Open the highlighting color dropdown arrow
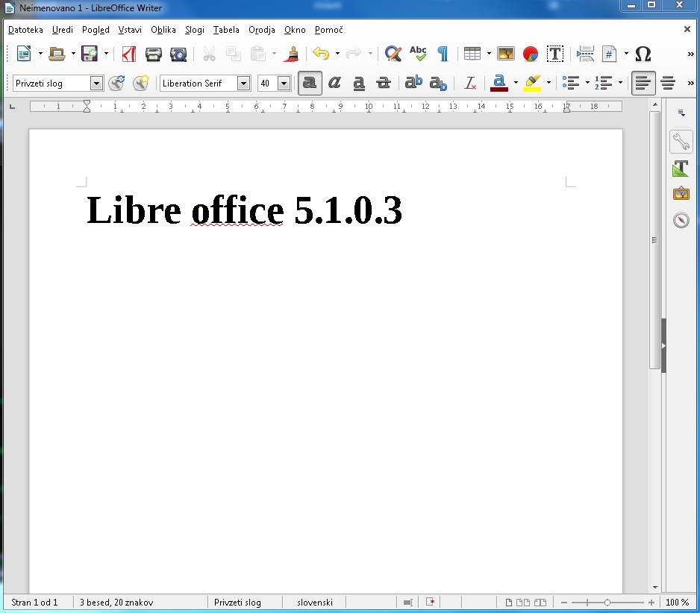 pyautogui.click(x=549, y=83)
